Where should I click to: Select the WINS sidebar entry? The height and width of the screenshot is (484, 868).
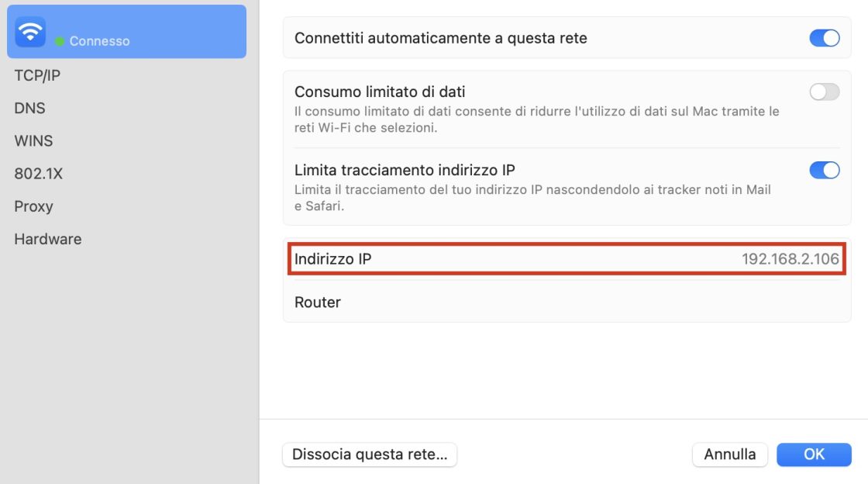point(34,140)
